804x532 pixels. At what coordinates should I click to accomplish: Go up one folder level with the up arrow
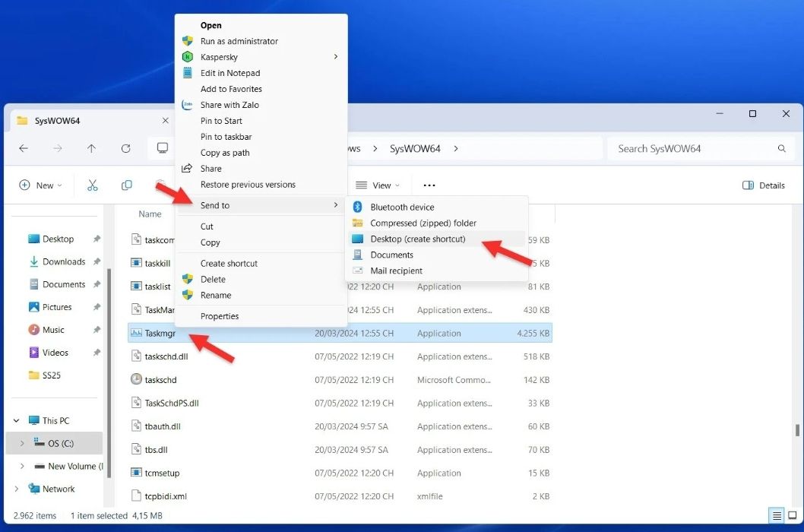[x=92, y=148]
